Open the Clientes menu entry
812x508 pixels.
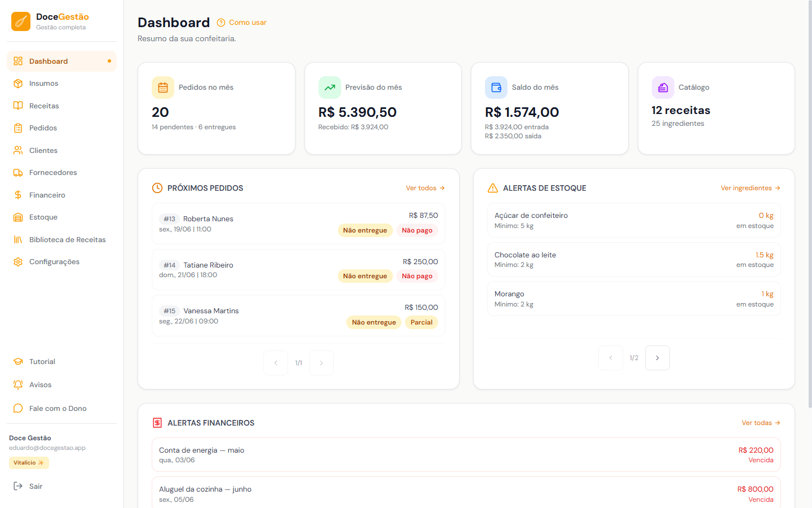pos(61,150)
